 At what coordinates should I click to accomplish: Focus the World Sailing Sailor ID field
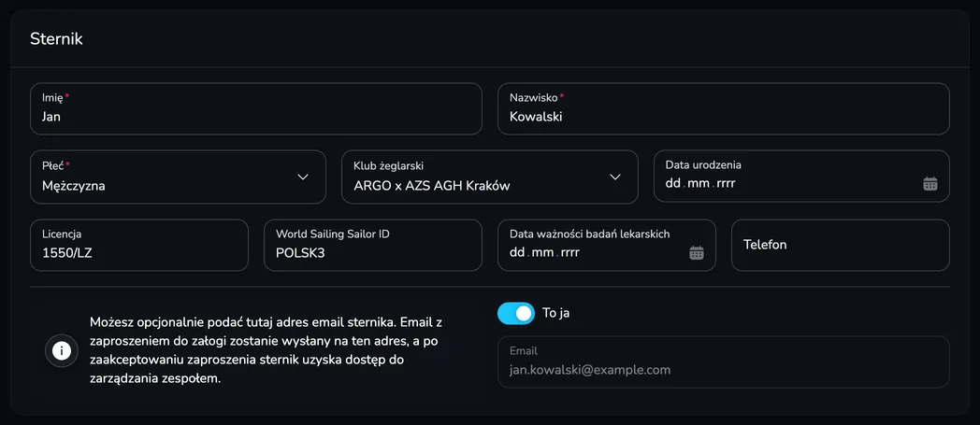(373, 245)
